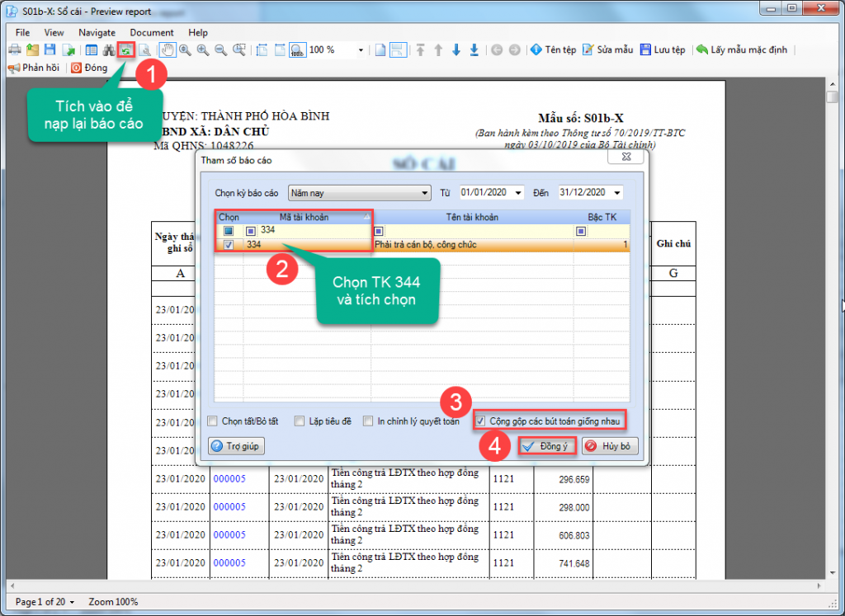Screen dimensions: 845x616
Task: Open the Navigate menu
Action: pyautogui.click(x=97, y=32)
